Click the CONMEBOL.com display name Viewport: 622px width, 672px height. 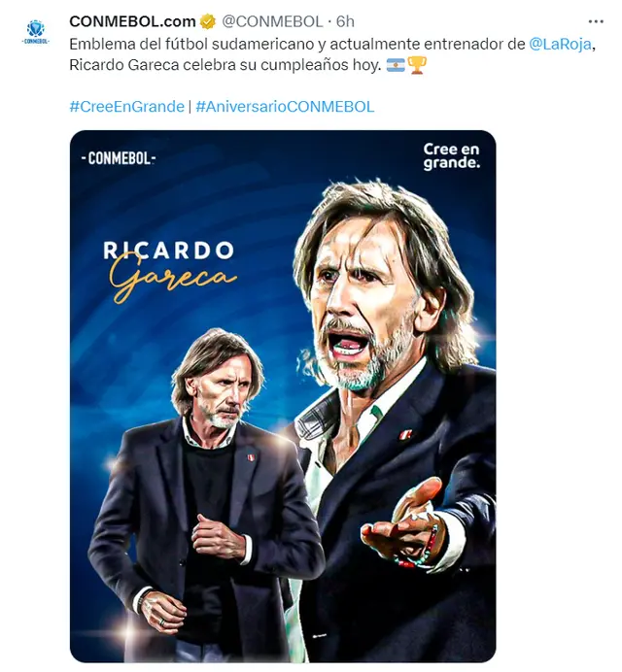click(132, 22)
